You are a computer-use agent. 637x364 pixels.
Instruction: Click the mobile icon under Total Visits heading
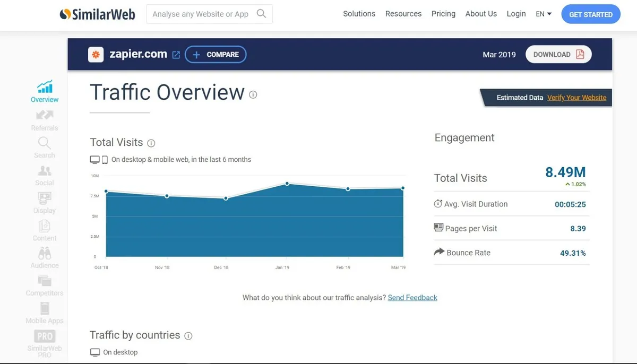coord(105,160)
